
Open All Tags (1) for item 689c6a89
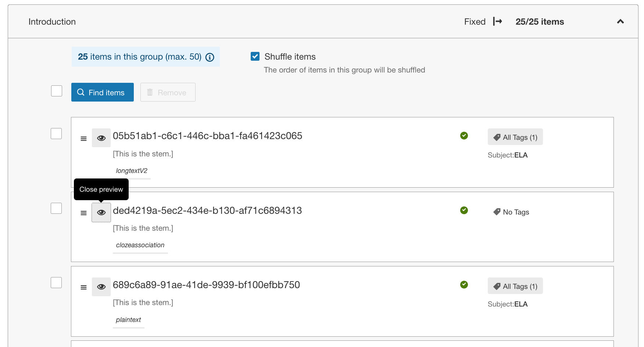(515, 286)
